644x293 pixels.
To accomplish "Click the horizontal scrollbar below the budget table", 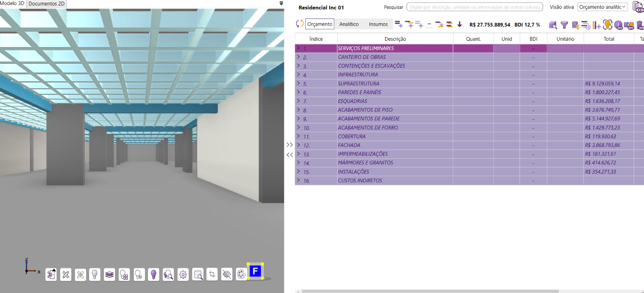I will click(x=430, y=291).
